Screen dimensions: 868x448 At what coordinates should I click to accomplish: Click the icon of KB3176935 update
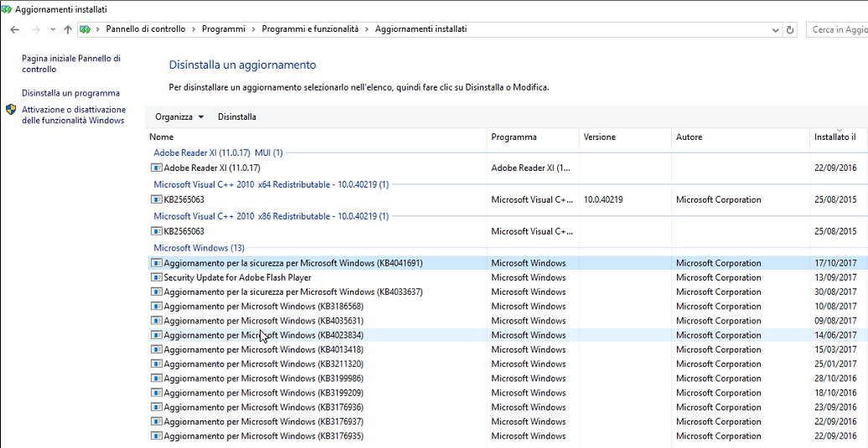(157, 435)
